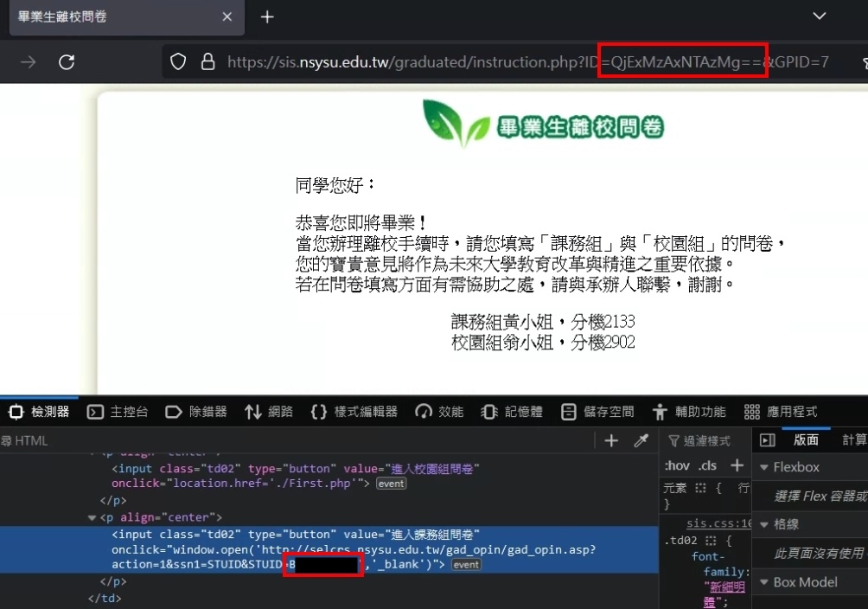The height and width of the screenshot is (609, 868).
Task: Open the 檢測器 inspector panel
Action: 39,412
